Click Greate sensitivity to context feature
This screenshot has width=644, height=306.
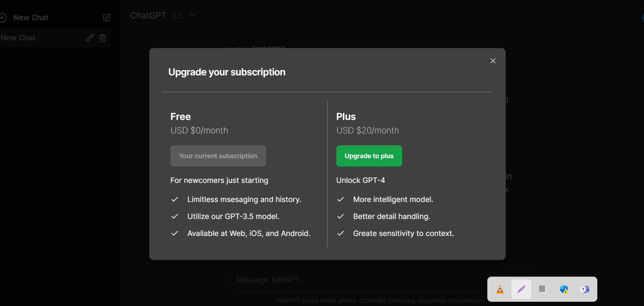tap(404, 233)
